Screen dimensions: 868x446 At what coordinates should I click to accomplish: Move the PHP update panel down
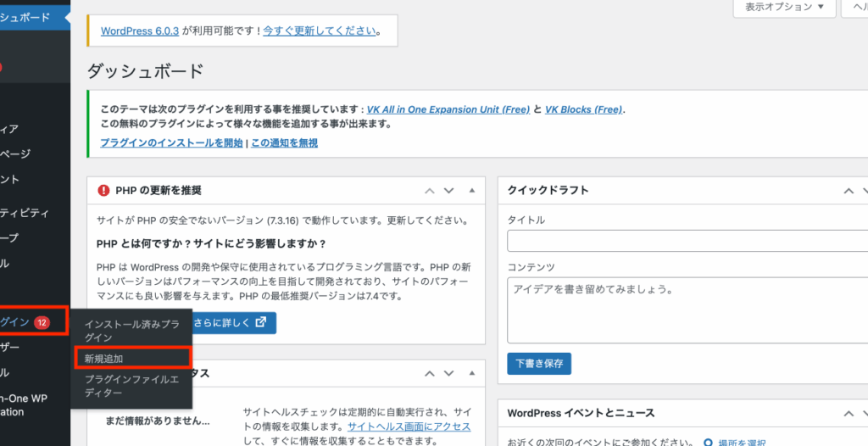[449, 191]
